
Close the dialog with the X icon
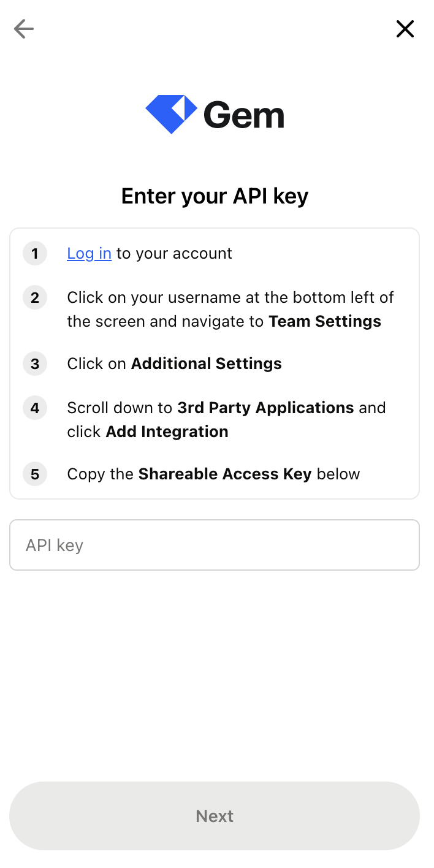point(405,29)
